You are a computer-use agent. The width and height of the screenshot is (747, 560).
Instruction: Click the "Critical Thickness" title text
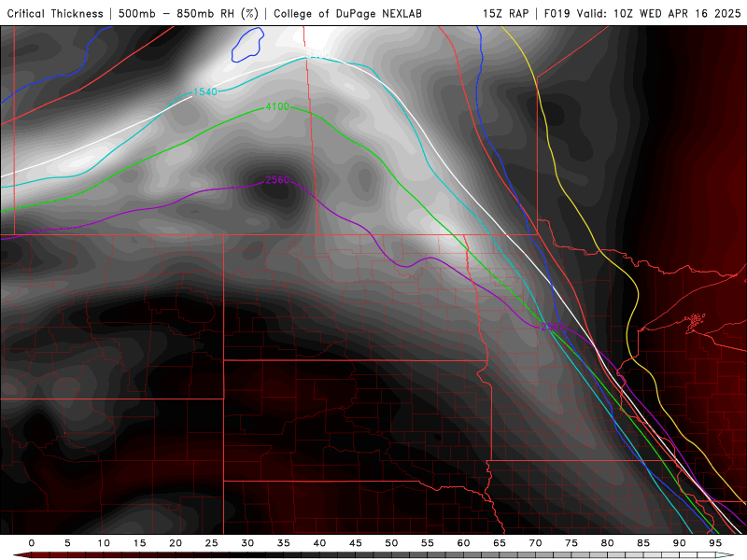pyautogui.click(x=55, y=14)
